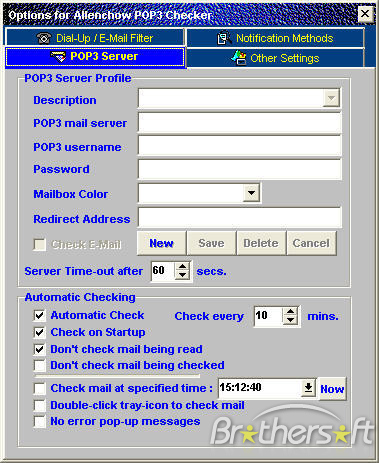
Task: Open the specified time picker arrow
Action: (308, 388)
